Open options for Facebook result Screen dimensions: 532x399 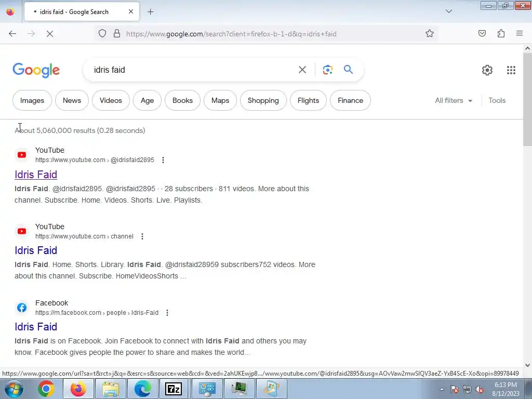[167, 313]
